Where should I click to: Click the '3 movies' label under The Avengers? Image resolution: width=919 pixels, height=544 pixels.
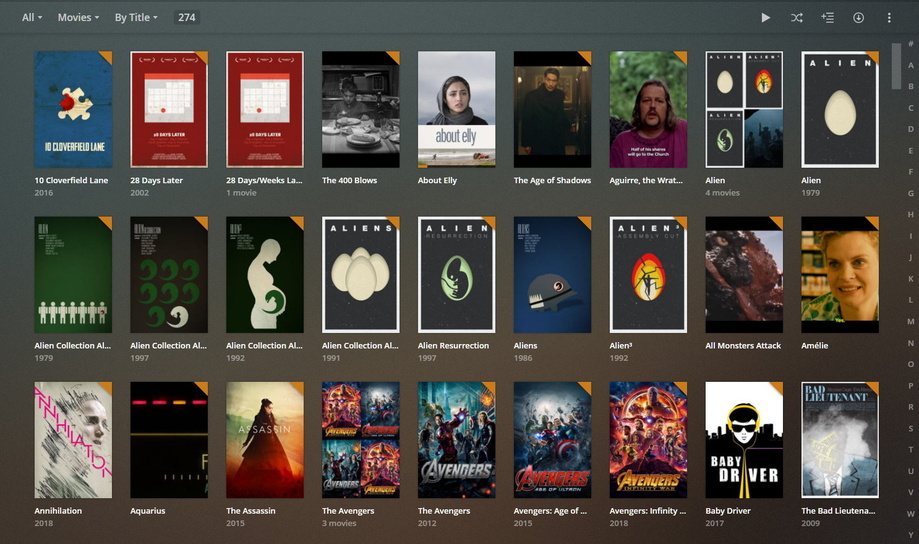point(339,523)
